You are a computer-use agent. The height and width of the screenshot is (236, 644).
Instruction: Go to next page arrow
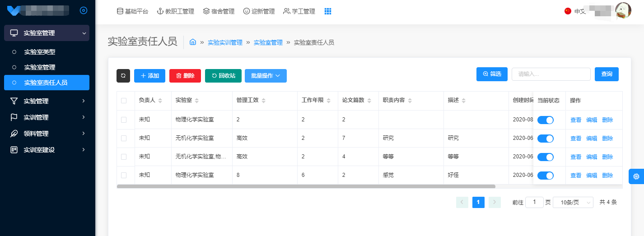click(495, 202)
